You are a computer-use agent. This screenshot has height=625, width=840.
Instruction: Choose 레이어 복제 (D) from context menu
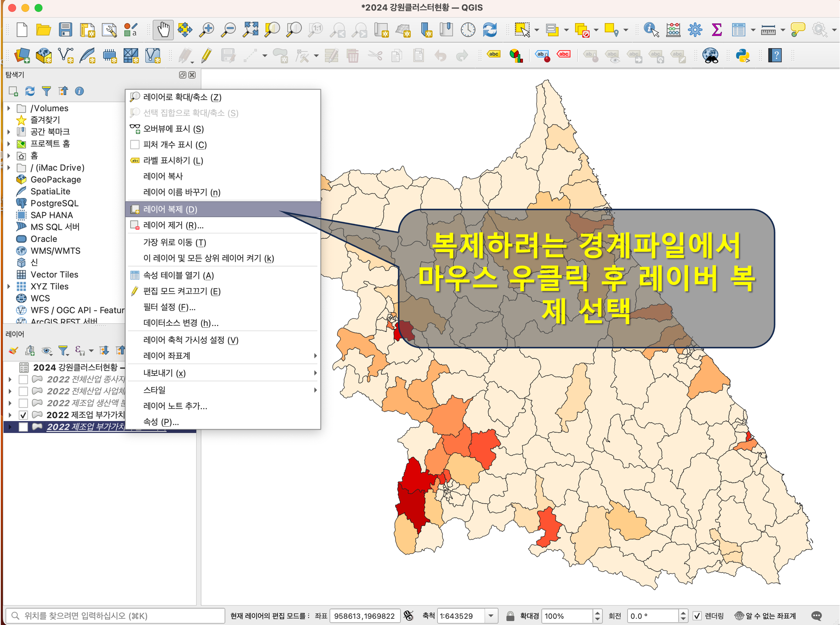pyautogui.click(x=170, y=209)
